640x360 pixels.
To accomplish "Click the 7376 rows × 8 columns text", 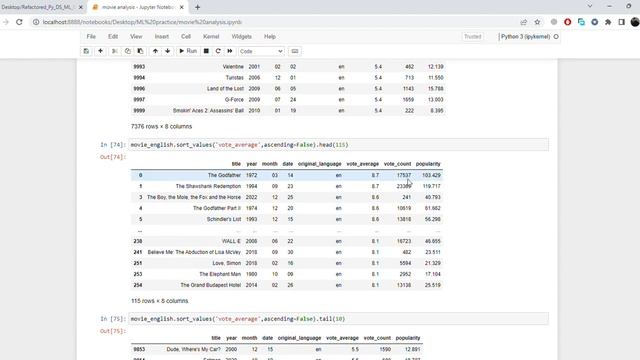I will click(x=161, y=127).
